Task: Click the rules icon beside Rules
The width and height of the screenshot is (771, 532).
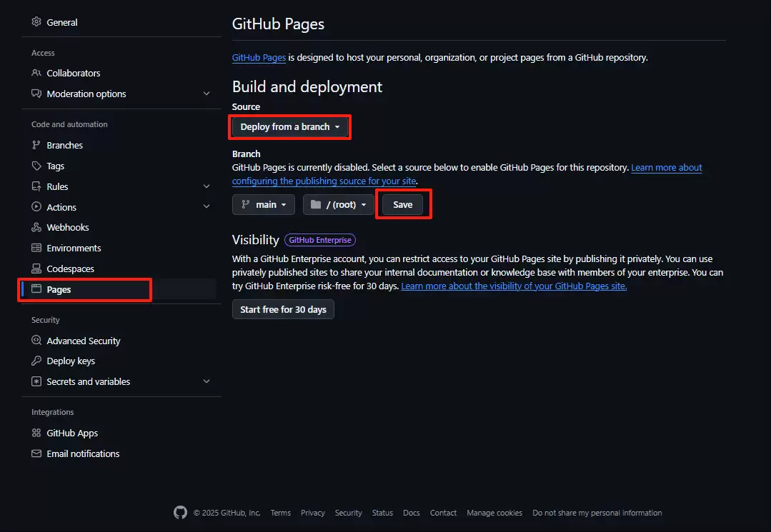Action: pos(36,186)
